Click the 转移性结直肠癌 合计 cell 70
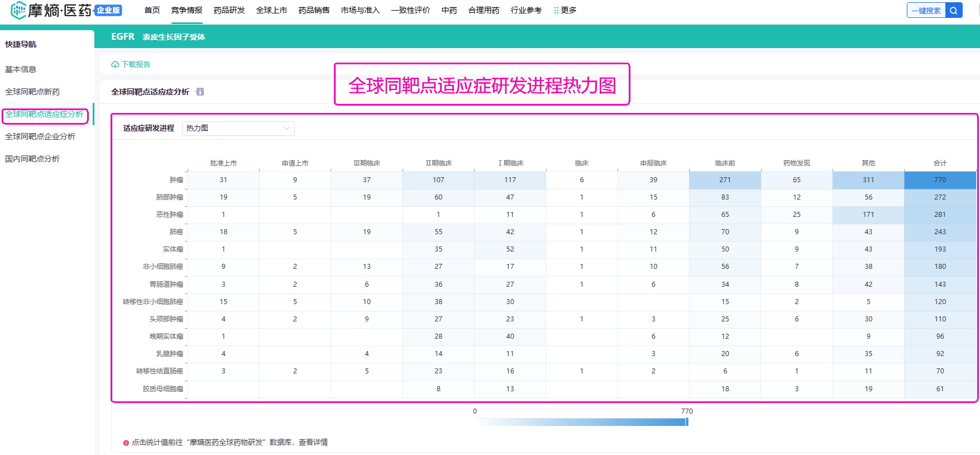The height and width of the screenshot is (455, 980). [x=940, y=371]
